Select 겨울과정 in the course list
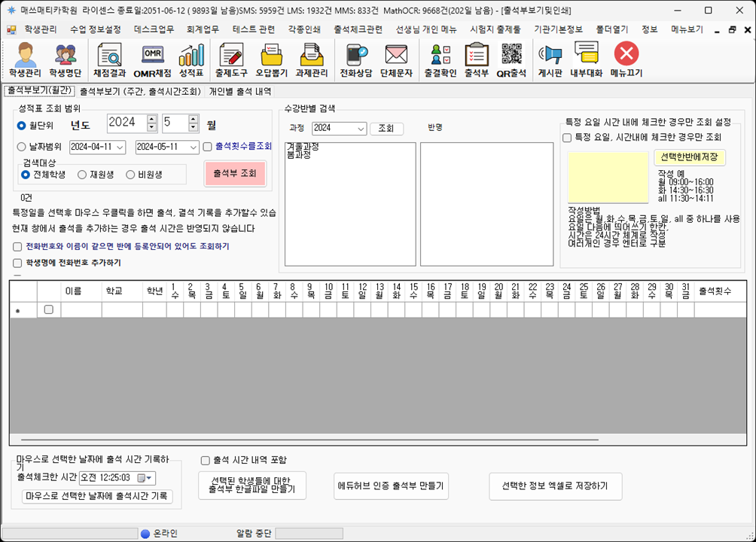Image resolution: width=756 pixels, height=542 pixels. coord(303,146)
